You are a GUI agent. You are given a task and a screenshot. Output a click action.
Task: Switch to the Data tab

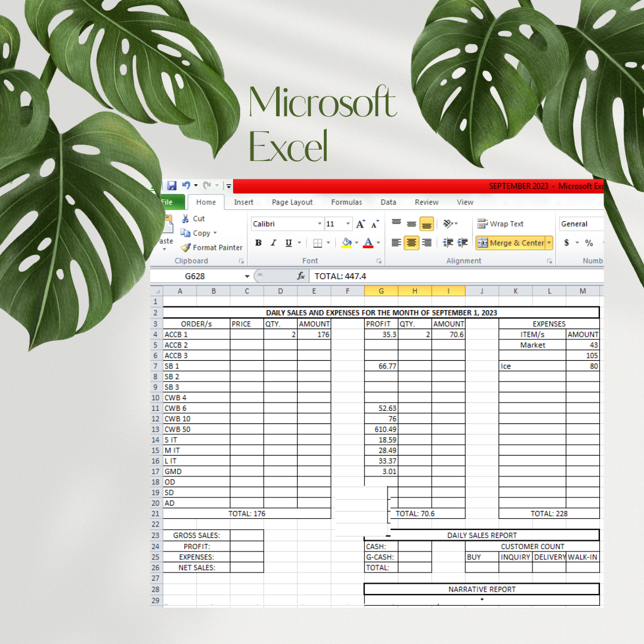(388, 202)
